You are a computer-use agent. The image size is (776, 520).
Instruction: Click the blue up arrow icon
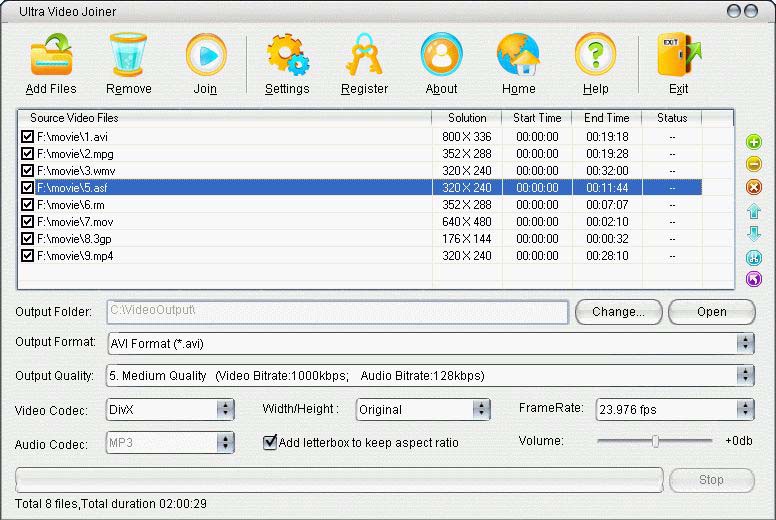(x=754, y=211)
